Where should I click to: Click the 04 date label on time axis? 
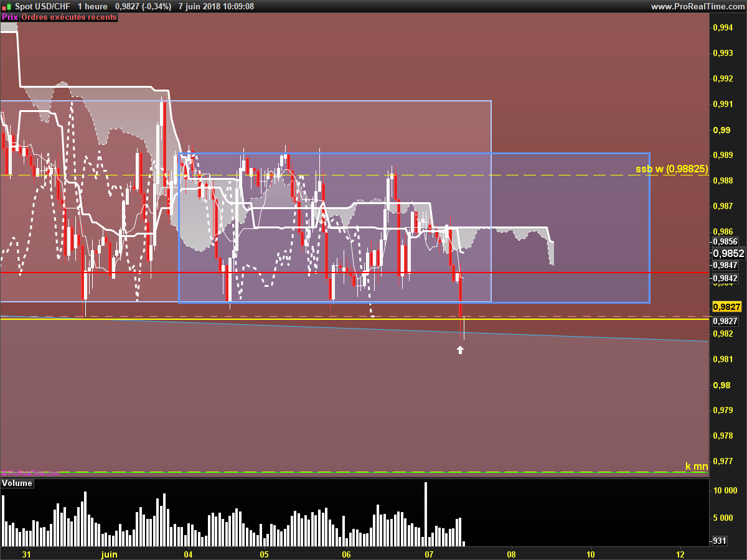pyautogui.click(x=187, y=554)
